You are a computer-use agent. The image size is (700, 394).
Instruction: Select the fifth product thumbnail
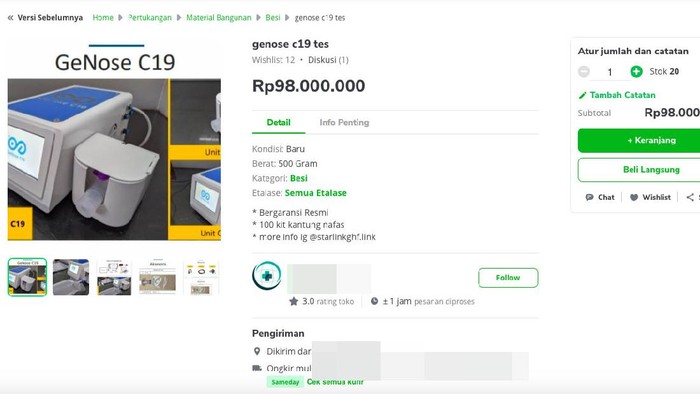(x=201, y=277)
